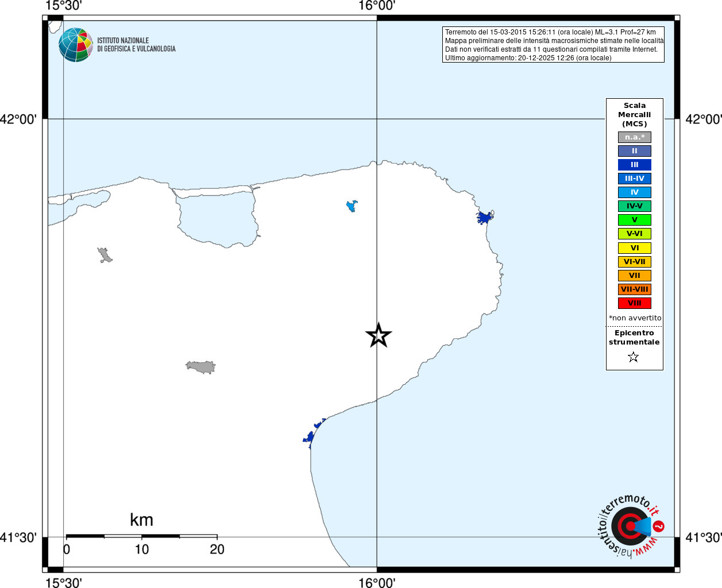Select the VI-VII legend swatch

(x=635, y=262)
